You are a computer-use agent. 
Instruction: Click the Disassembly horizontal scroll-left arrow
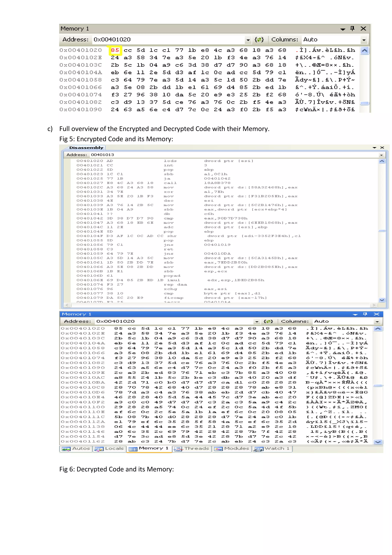[67, 305]
